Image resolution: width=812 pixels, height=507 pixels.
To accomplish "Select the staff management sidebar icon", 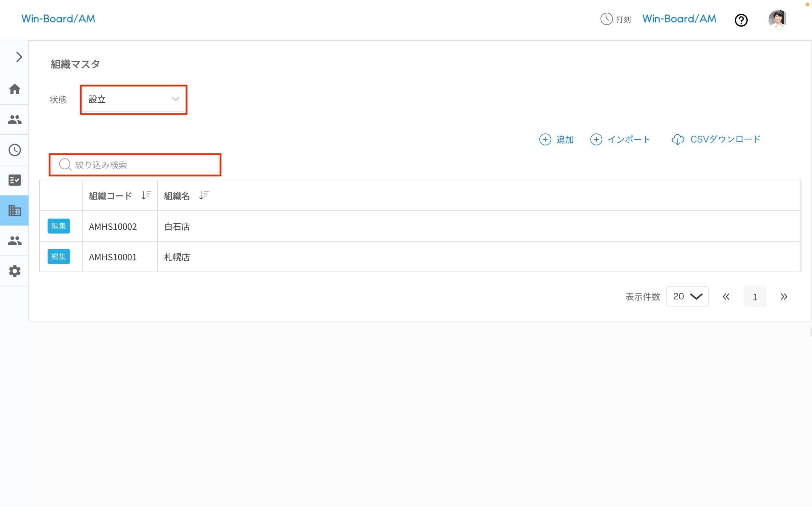I will 14,120.
